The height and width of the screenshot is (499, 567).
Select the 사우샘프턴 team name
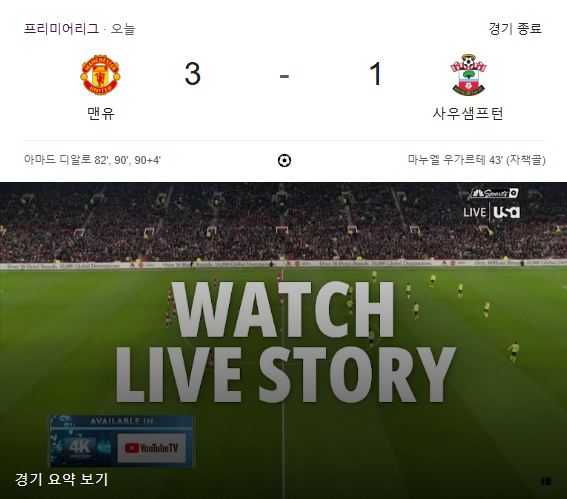(x=468, y=114)
